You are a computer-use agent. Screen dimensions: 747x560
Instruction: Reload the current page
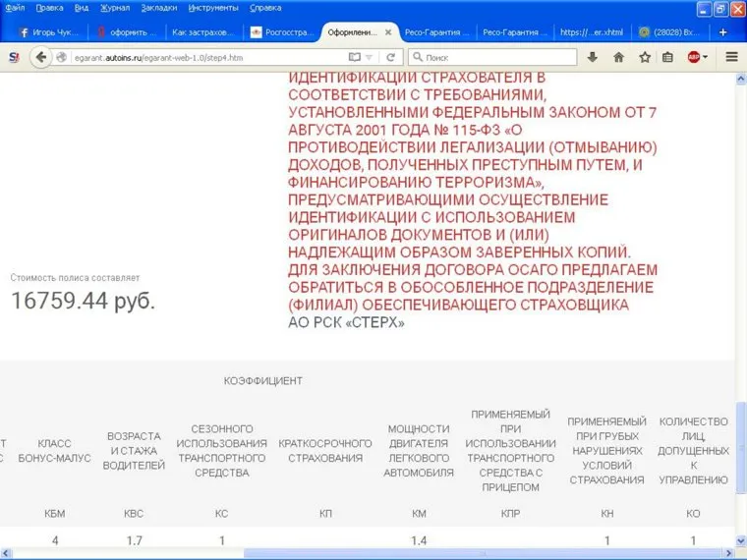pos(392,57)
